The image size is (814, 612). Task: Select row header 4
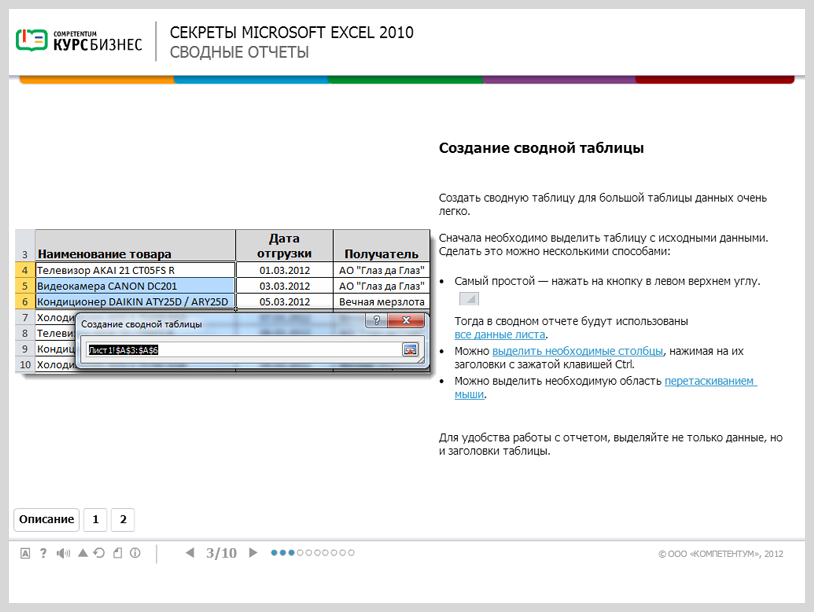[x=25, y=270]
